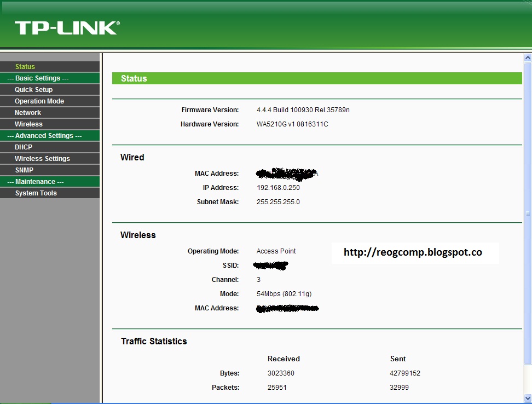The image size is (532, 404).
Task: Open the Wireless settings page
Action: pos(28,124)
